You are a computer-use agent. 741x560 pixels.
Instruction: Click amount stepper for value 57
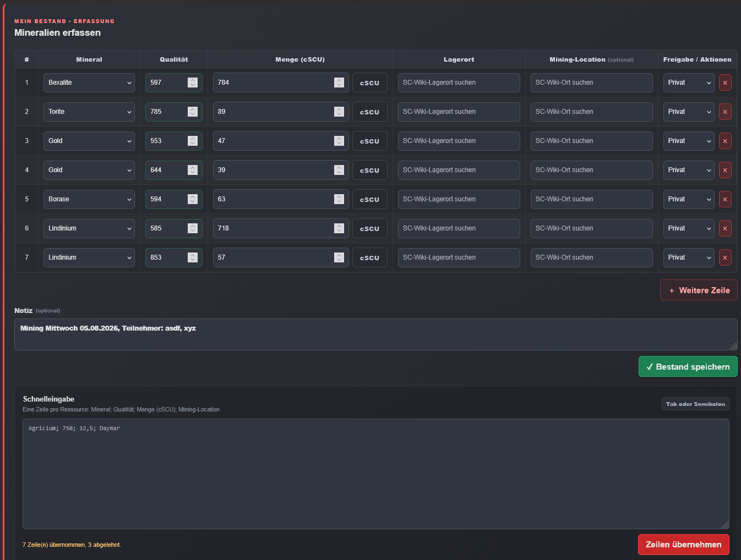click(339, 257)
